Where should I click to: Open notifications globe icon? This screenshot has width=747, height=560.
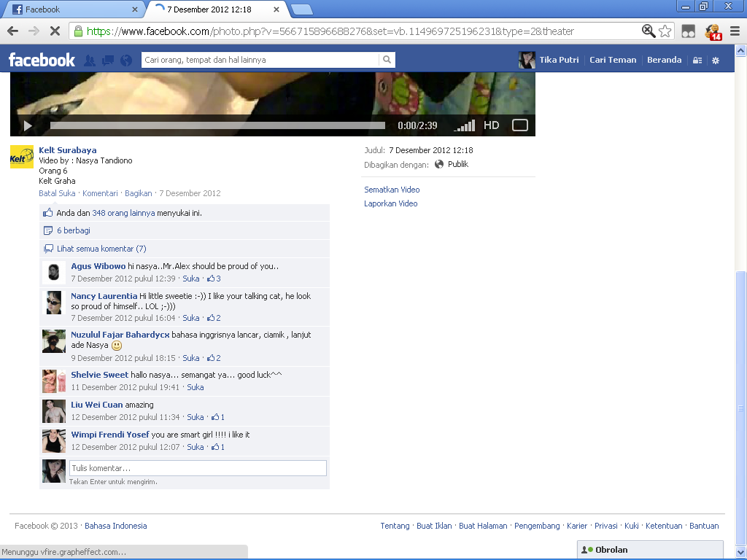click(126, 61)
